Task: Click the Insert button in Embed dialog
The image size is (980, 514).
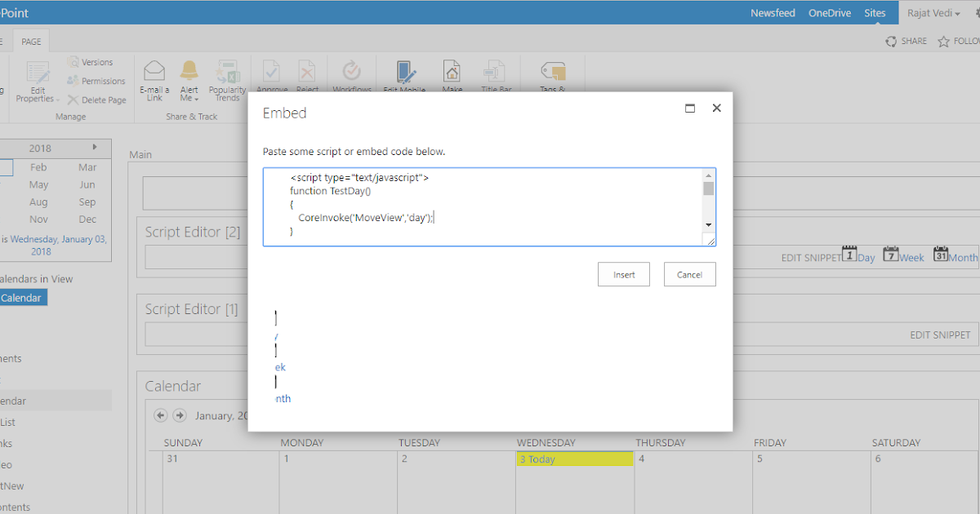Action: tap(623, 274)
